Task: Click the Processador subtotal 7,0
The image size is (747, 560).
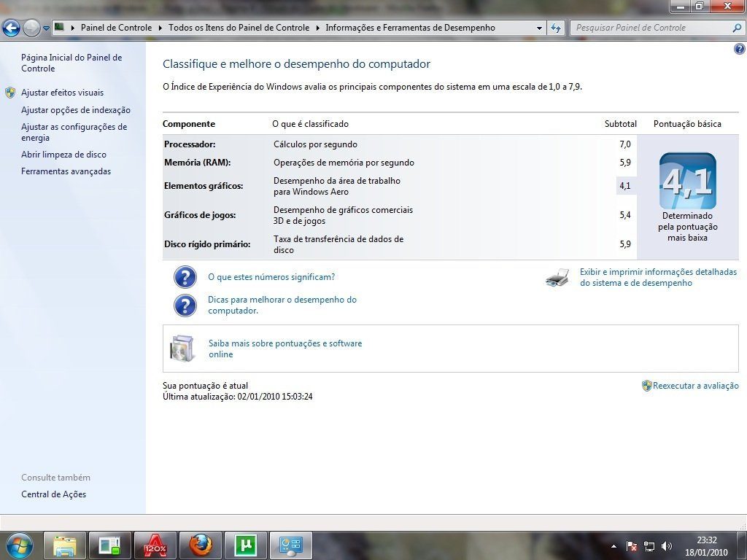Action: [x=625, y=144]
